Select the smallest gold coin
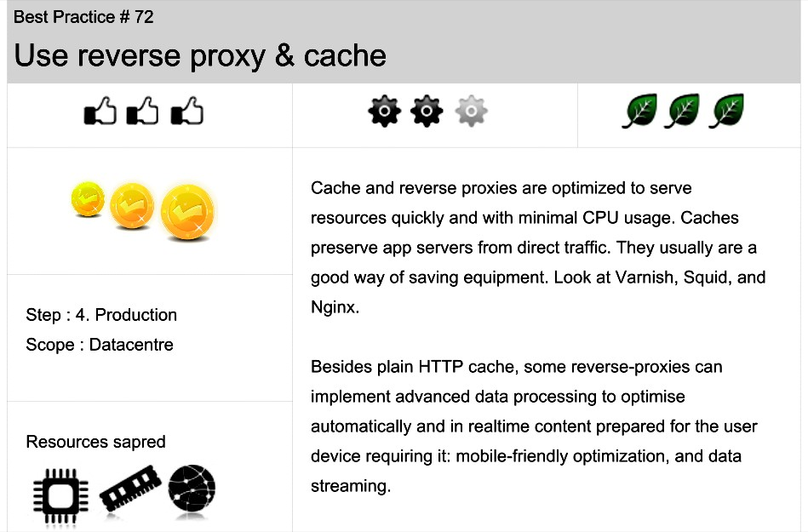 (88, 199)
